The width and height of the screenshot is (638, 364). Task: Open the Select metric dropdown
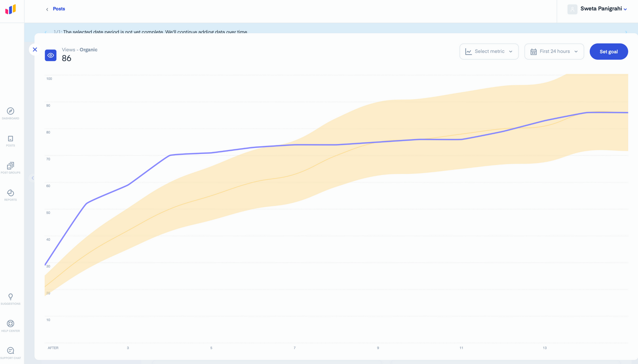pyautogui.click(x=489, y=51)
